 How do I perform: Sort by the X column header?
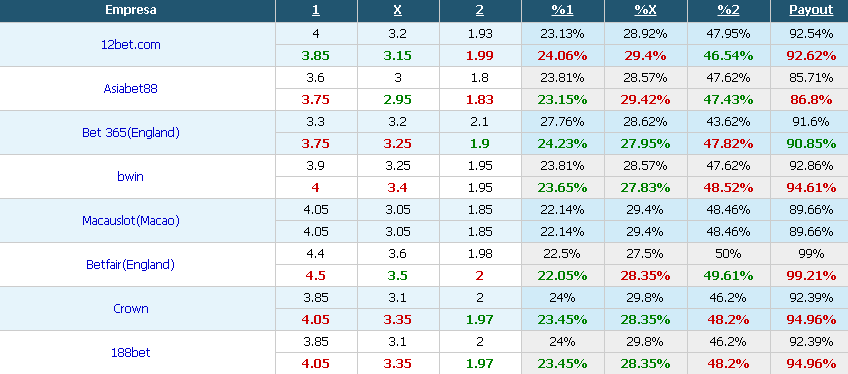point(398,10)
